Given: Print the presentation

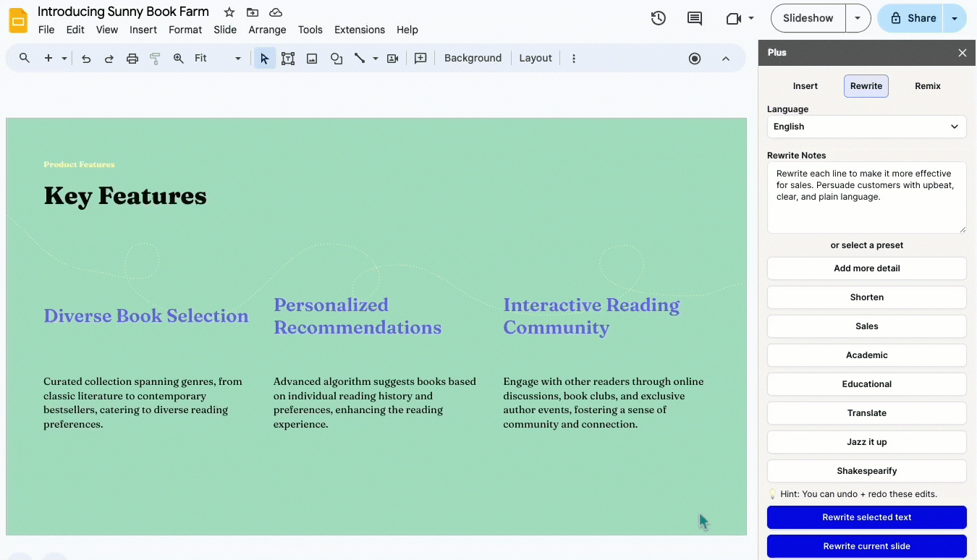Looking at the screenshot, I should [132, 59].
